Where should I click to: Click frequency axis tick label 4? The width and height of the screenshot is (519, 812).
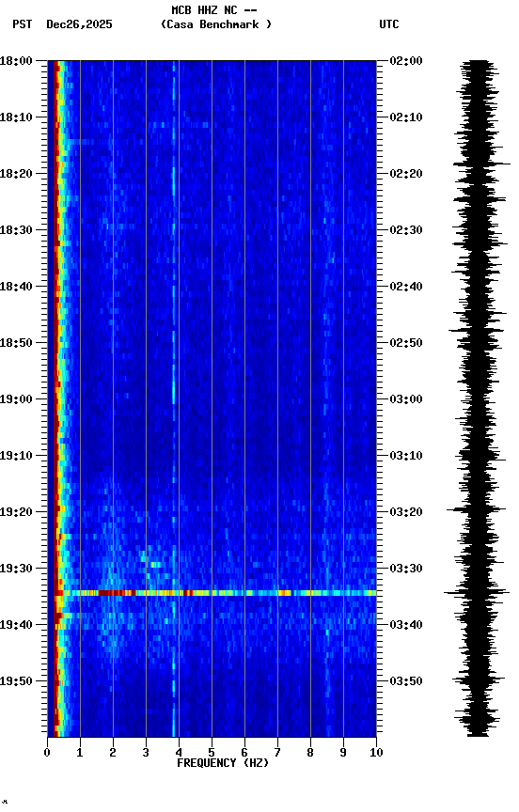click(179, 753)
